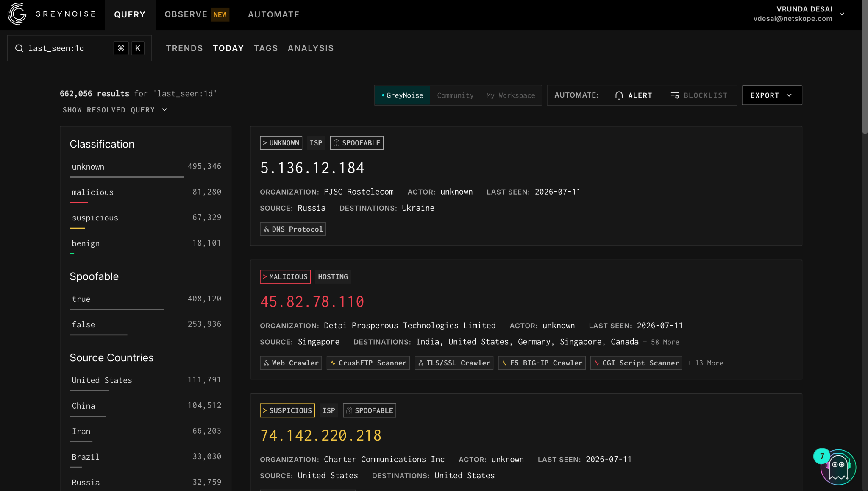Click the NEW badge beside Observe
This screenshot has width=868, height=491.
pos(220,14)
